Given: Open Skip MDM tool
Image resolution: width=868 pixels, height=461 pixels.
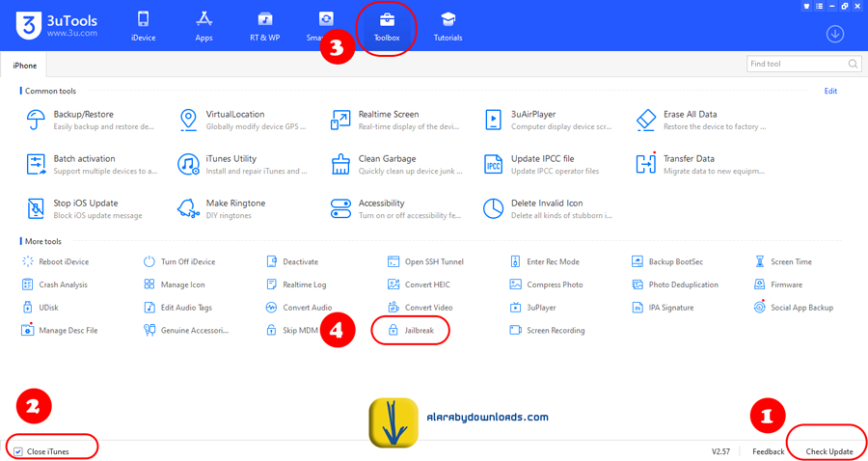Looking at the screenshot, I should [291, 331].
